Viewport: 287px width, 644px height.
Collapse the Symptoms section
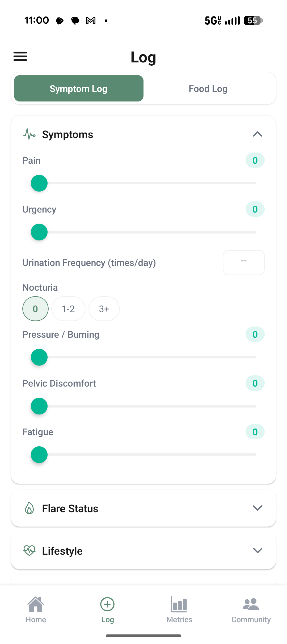(257, 134)
